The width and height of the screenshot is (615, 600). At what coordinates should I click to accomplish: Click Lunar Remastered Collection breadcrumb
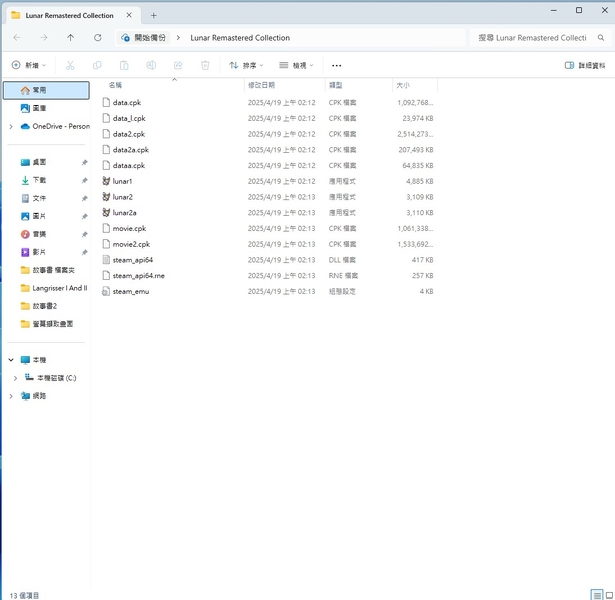240,38
